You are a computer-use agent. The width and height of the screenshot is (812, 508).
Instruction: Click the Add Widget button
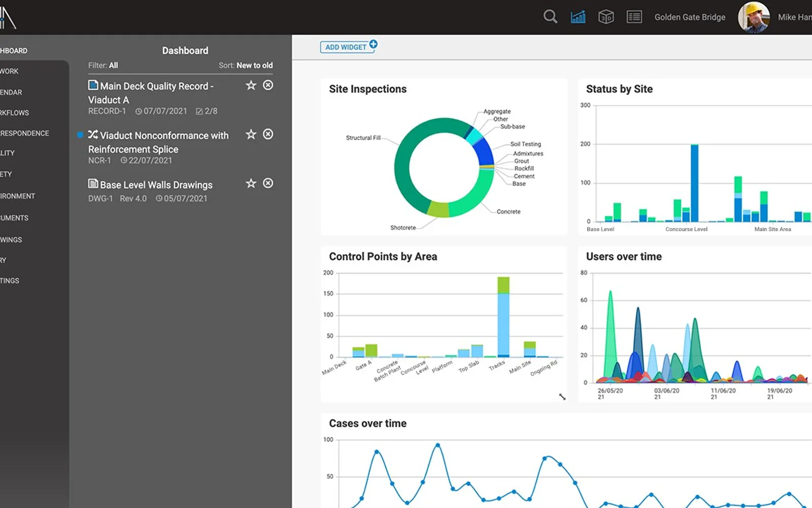coord(349,47)
